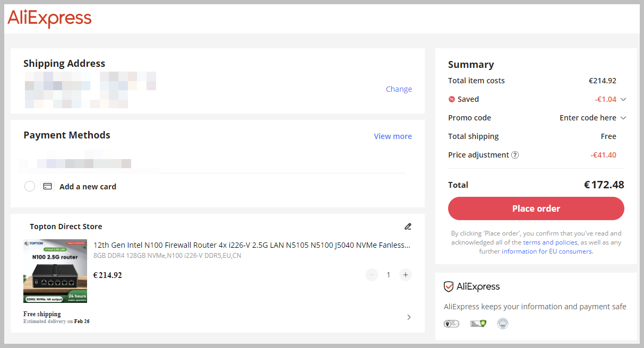Click the Place order button

pos(536,208)
